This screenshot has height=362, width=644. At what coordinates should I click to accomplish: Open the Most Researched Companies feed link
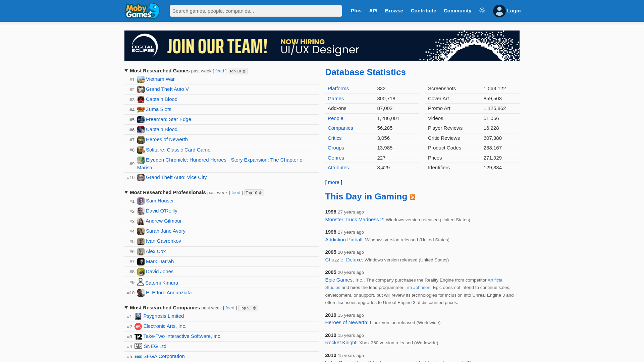[x=230, y=308]
